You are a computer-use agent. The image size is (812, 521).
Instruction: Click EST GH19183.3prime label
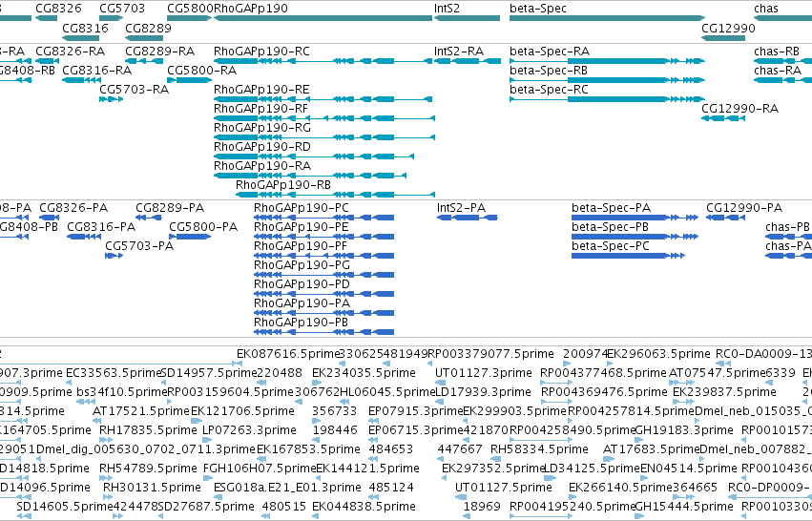click(x=683, y=431)
